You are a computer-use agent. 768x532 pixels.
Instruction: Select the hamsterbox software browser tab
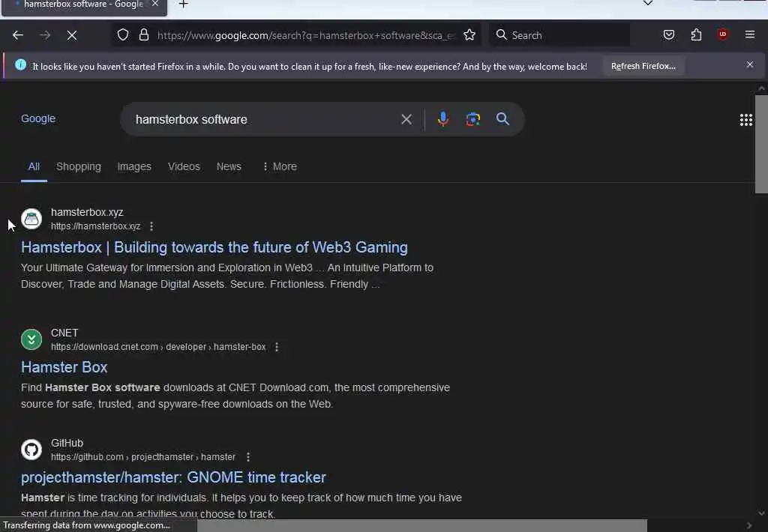84,5
